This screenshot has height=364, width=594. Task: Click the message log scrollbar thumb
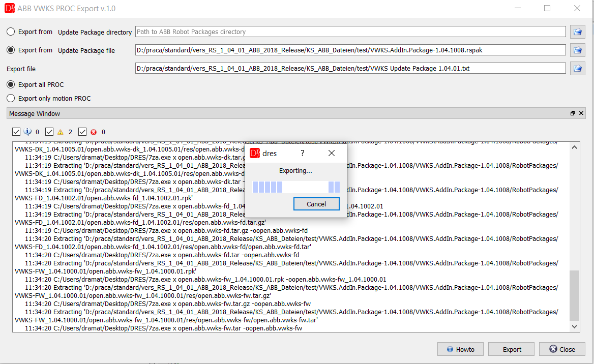tap(574, 295)
